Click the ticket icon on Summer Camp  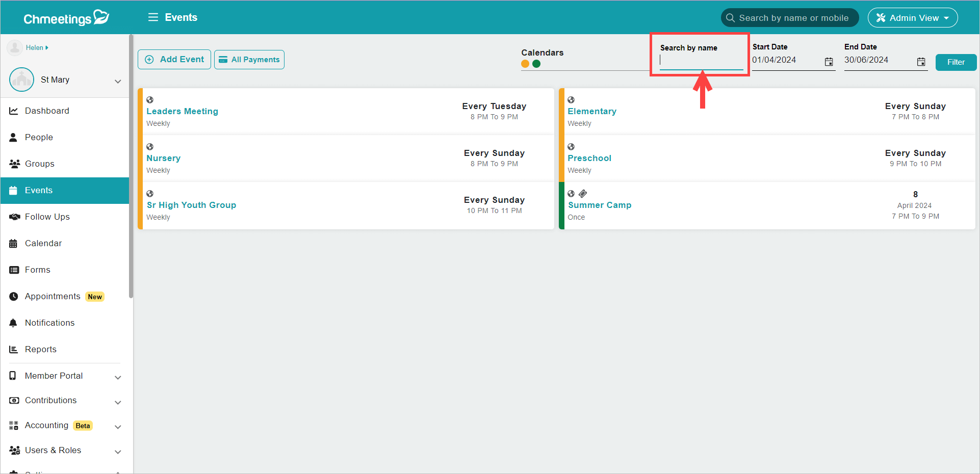click(x=583, y=194)
